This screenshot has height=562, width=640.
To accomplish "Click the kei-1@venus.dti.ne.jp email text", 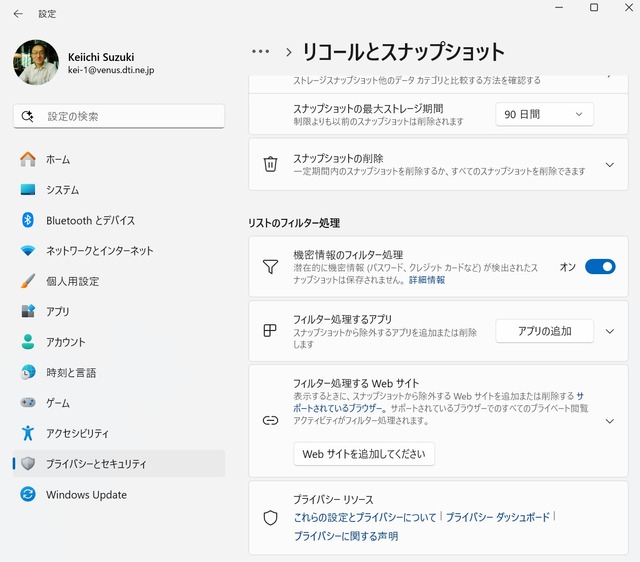I will (111, 70).
